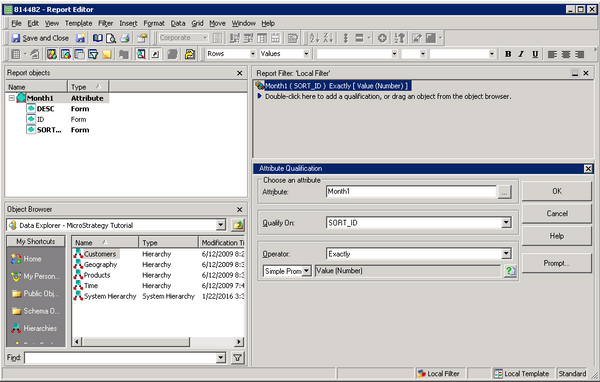Image resolution: width=600 pixels, height=382 pixels.
Task: Click the save icon after Save and Close
Action: (x=80, y=38)
